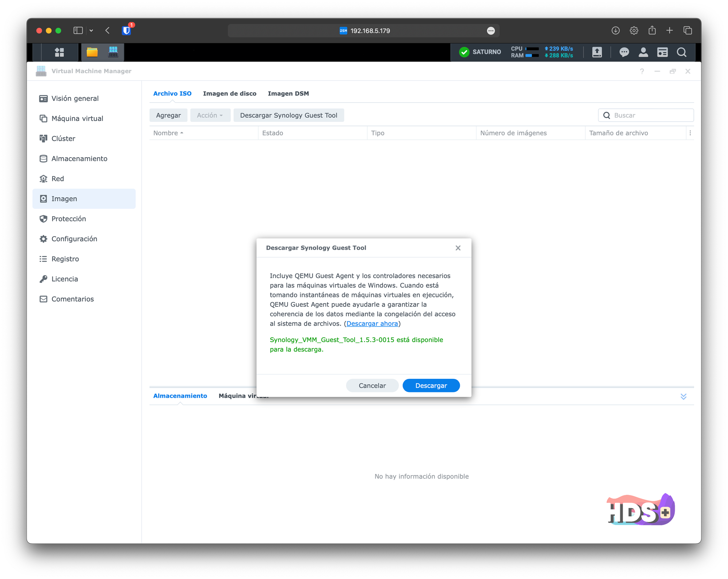This screenshot has width=728, height=579.
Task: Open the user options person icon
Action: coord(643,52)
